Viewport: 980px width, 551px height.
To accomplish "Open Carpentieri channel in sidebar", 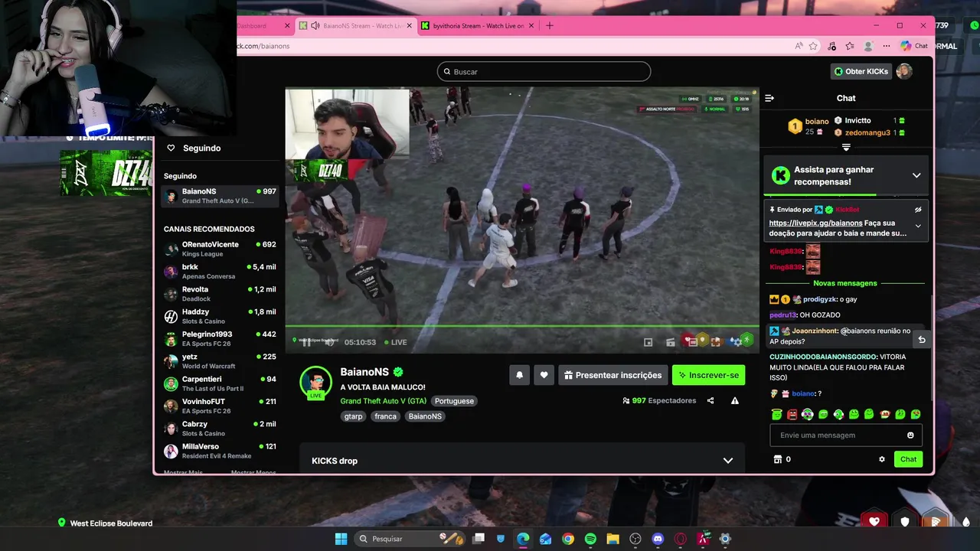I will [x=220, y=383].
